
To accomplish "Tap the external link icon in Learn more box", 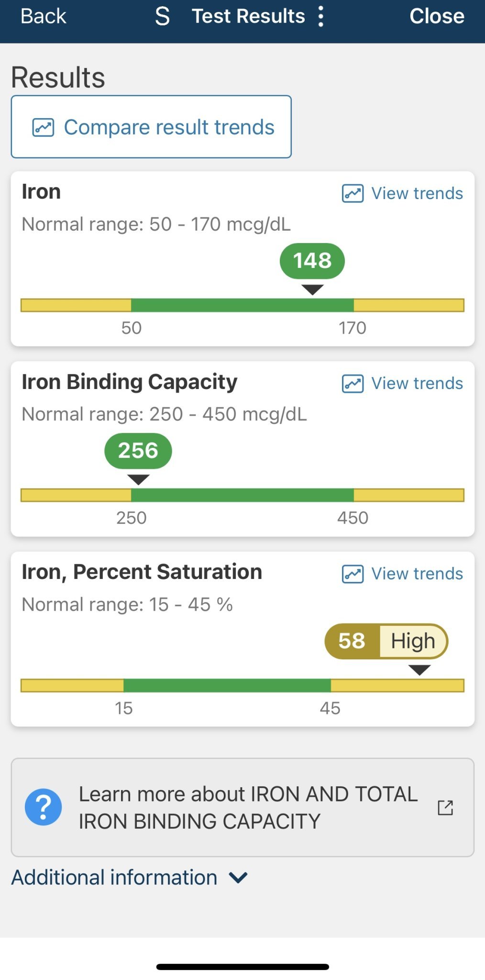I will point(445,808).
